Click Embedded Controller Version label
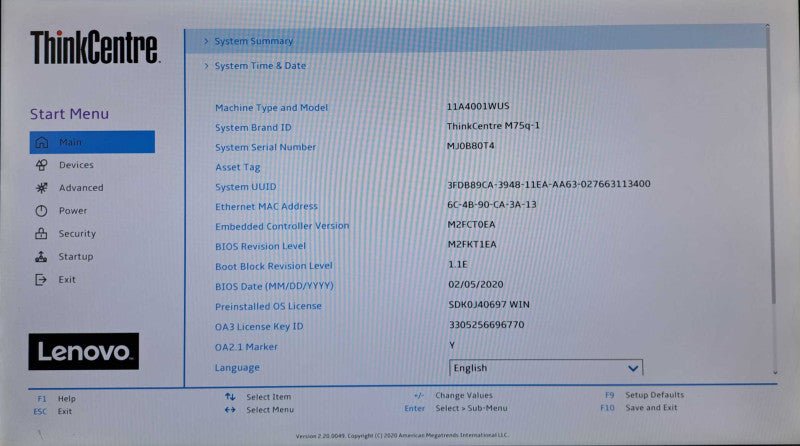Image resolution: width=800 pixels, height=446 pixels. click(x=282, y=226)
